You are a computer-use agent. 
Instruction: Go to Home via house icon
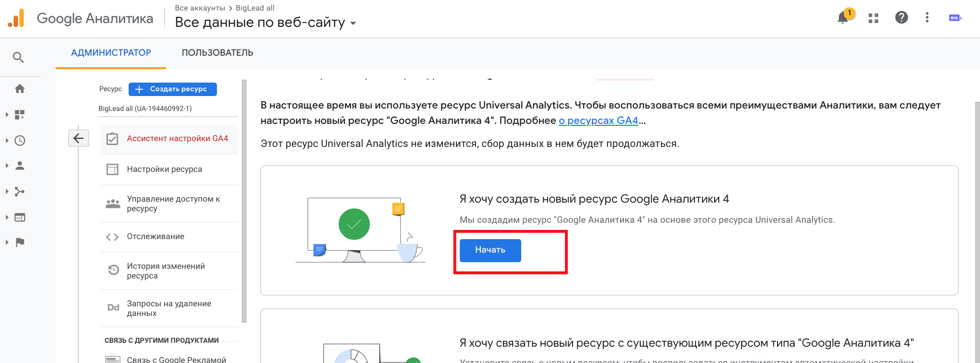[x=20, y=89]
